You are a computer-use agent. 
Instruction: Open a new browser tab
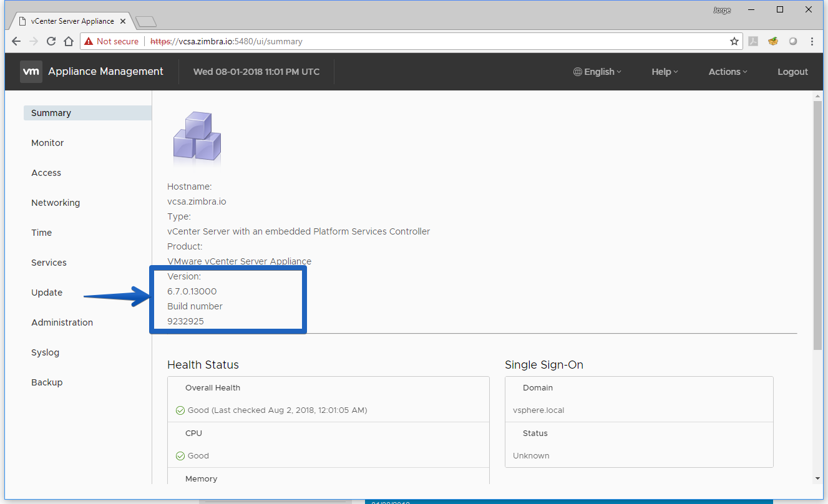tap(146, 22)
